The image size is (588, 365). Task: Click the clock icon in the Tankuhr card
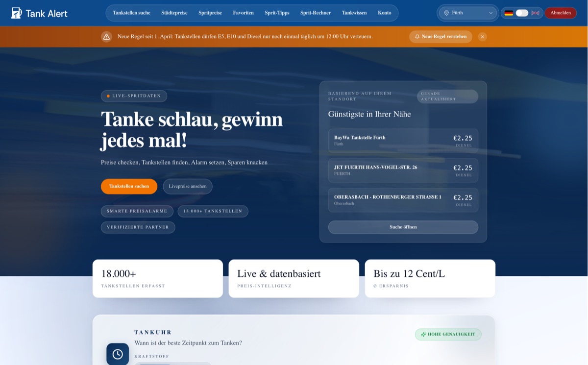118,354
